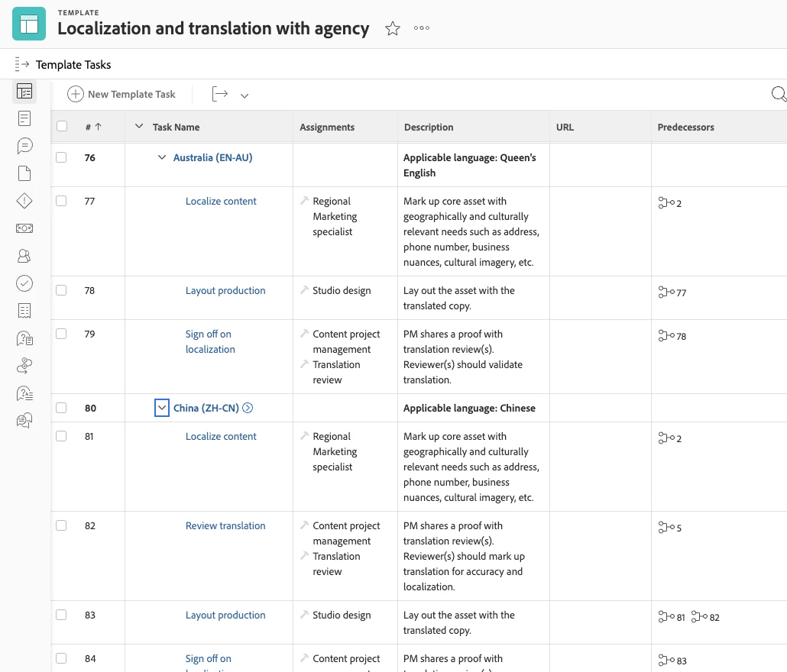Image resolution: width=787 pixels, height=672 pixels.
Task: Open the Updates speech bubble icon
Action: [24, 146]
